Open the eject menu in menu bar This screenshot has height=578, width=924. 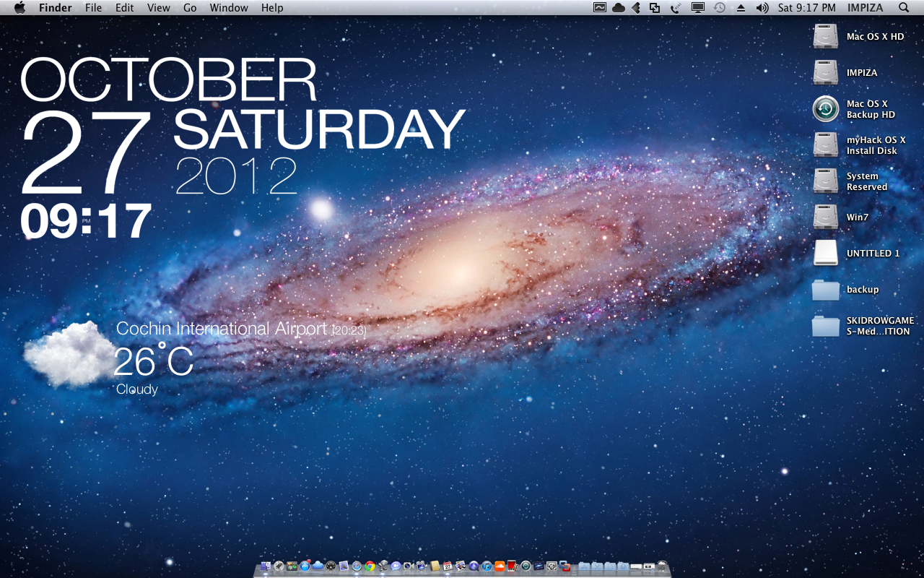(741, 8)
